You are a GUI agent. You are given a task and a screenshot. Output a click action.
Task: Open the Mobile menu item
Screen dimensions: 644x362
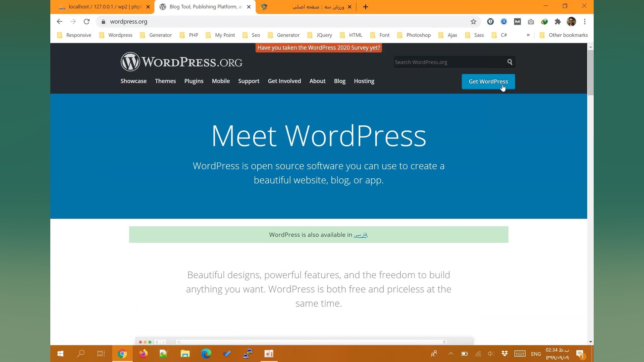click(x=221, y=81)
